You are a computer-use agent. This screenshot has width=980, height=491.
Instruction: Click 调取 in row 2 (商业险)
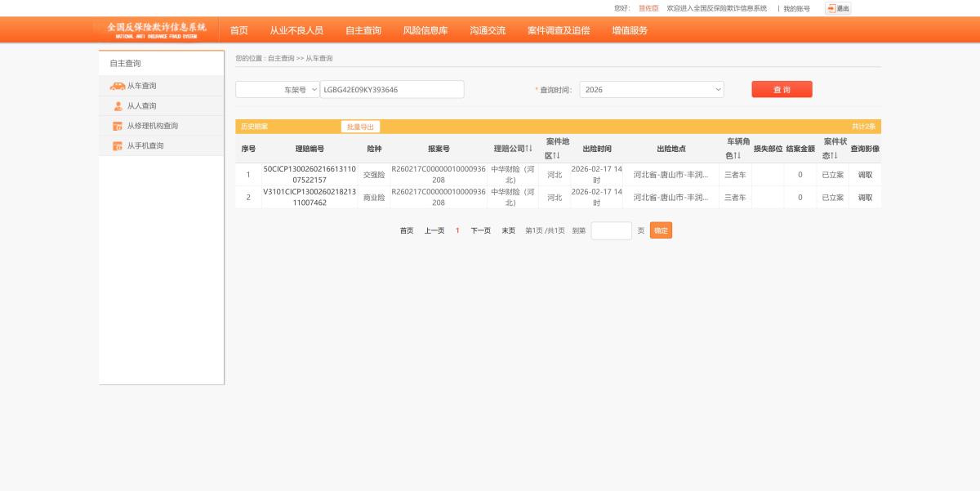[865, 198]
